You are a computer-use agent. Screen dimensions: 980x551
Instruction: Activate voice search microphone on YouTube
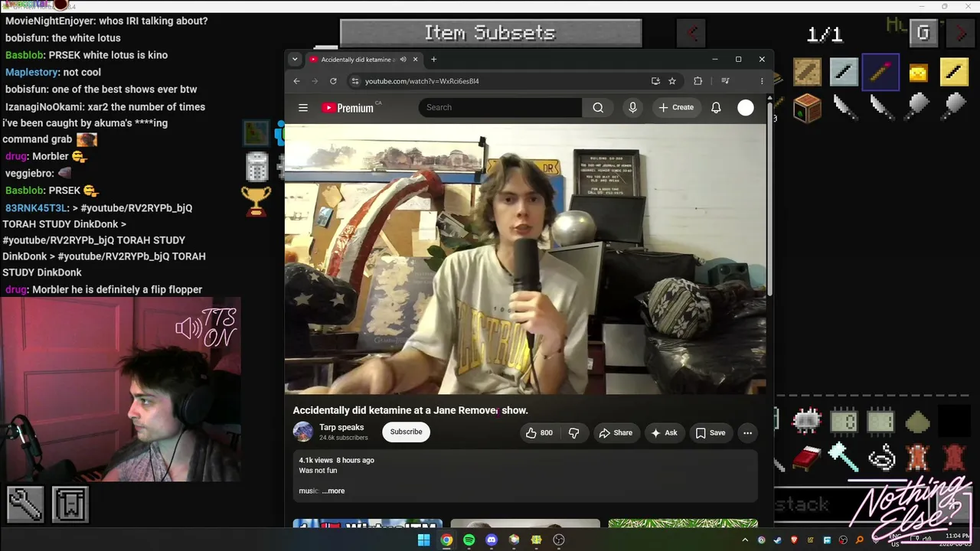click(x=632, y=108)
